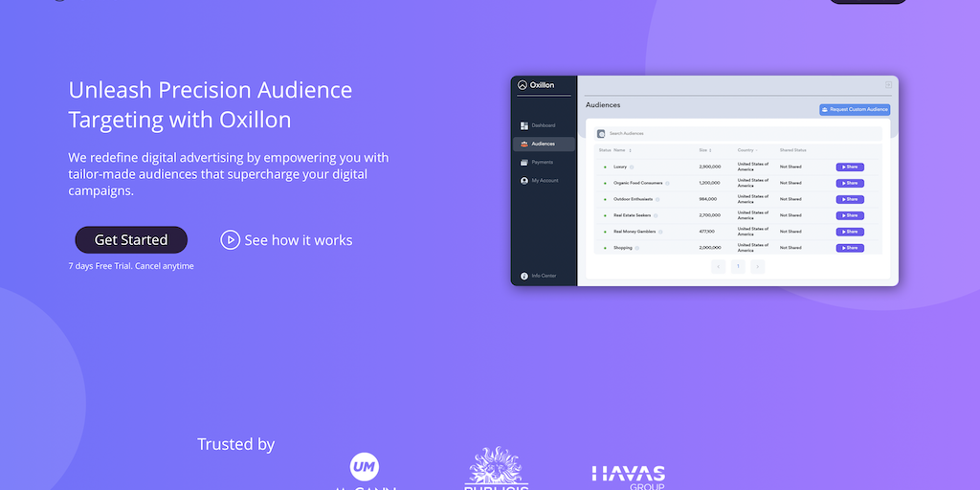Click the Organic Food Consumers audience name
This screenshot has width=980, height=490.
point(638,183)
